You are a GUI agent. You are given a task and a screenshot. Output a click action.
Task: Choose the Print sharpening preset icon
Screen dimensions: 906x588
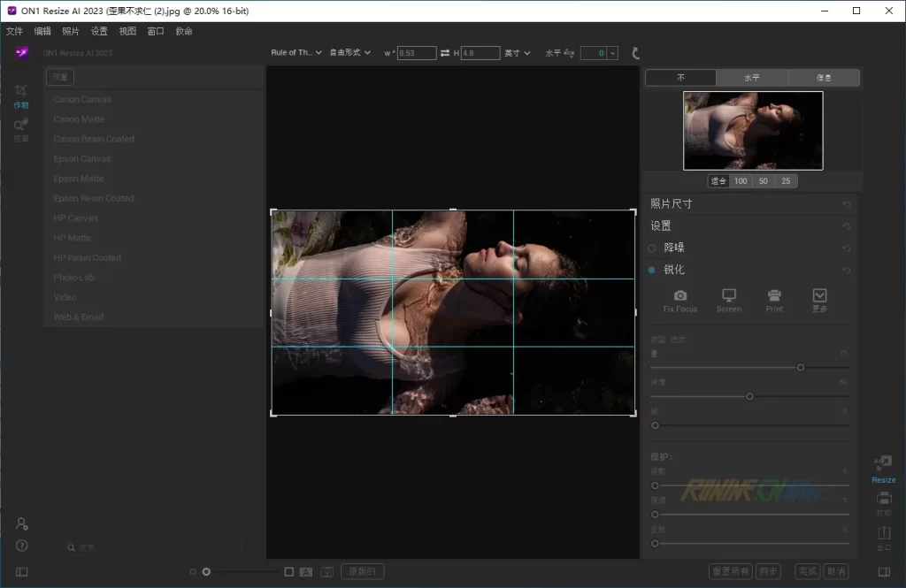pos(774,295)
